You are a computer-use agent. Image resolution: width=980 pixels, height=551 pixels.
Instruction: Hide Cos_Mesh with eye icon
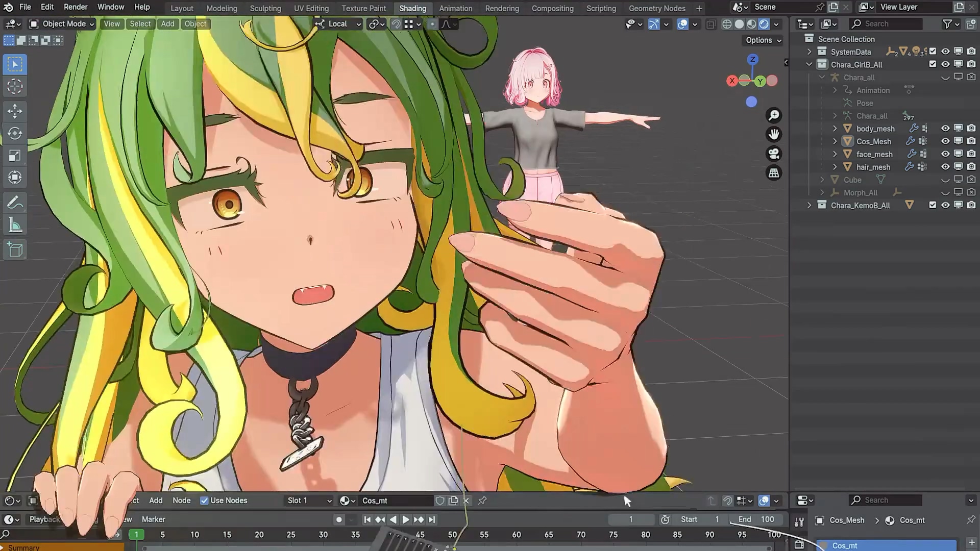pyautogui.click(x=945, y=141)
